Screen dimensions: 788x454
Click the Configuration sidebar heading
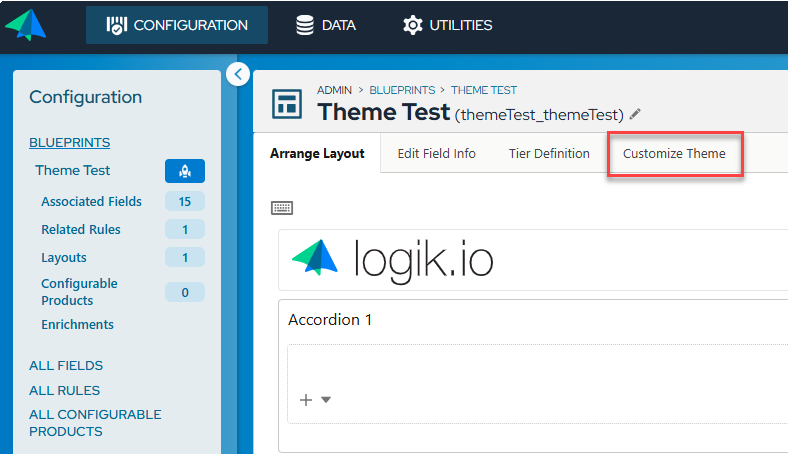coord(85,97)
